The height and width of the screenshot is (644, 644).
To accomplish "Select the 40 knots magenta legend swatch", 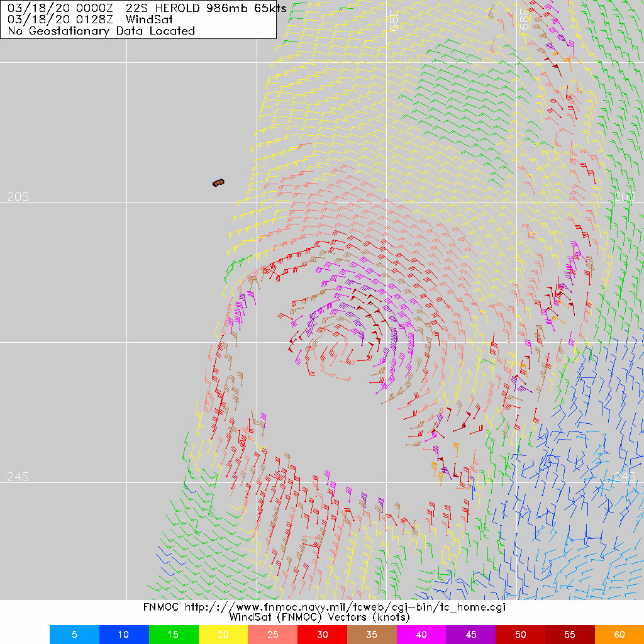I will click(421, 635).
